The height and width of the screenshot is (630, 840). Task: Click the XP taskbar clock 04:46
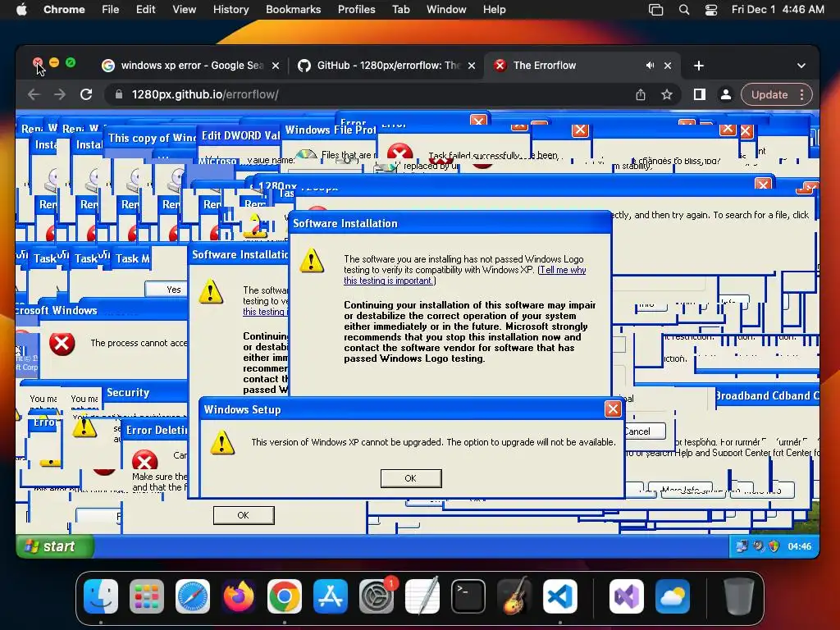click(799, 546)
